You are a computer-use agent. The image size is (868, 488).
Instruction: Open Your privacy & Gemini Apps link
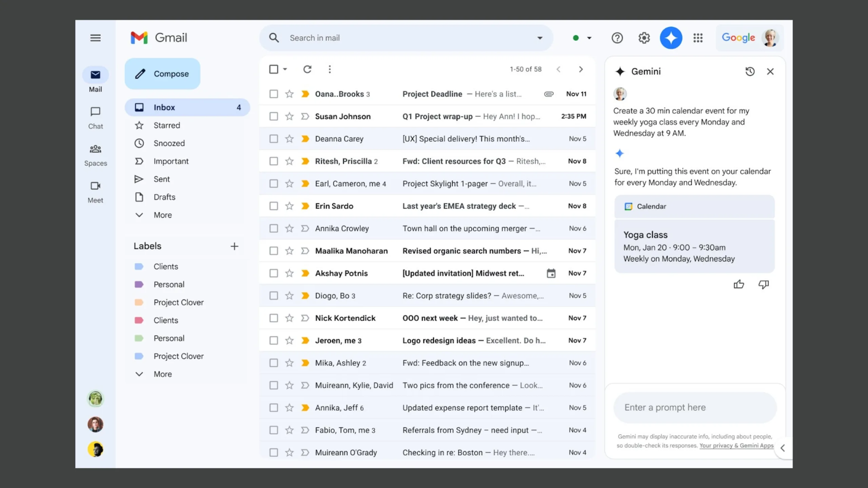point(736,445)
